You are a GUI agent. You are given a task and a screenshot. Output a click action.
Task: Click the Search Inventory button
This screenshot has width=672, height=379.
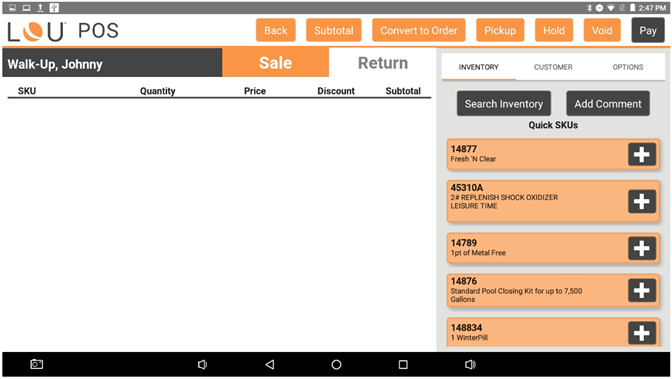(504, 104)
